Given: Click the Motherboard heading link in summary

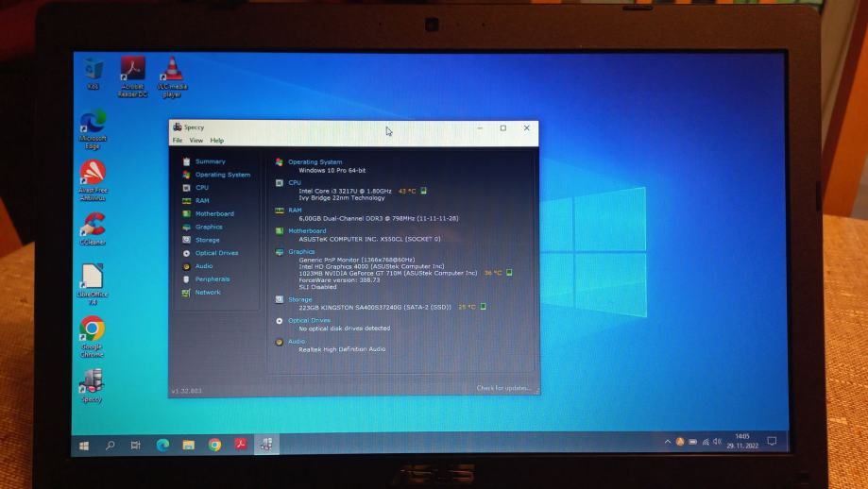Looking at the screenshot, I should point(307,231).
